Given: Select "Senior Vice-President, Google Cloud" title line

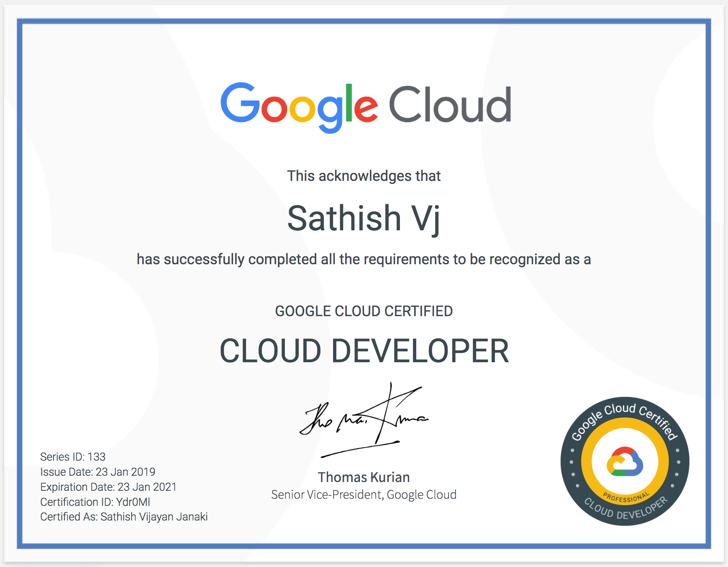Looking at the screenshot, I should 364,495.
